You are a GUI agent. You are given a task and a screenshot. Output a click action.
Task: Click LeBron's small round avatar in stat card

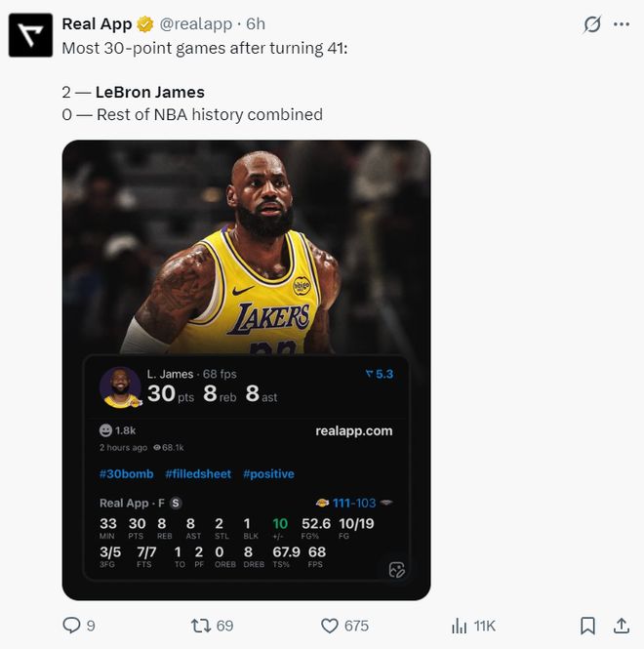[x=120, y=387]
